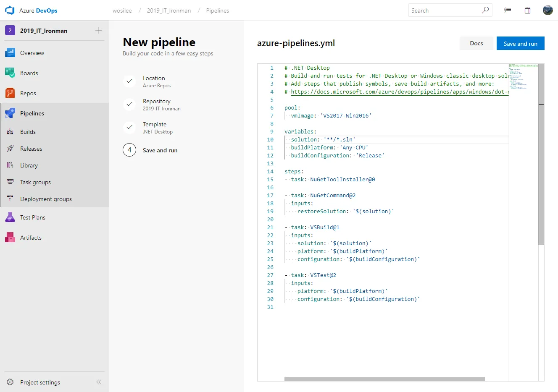Open your profile avatar menu

(x=547, y=10)
